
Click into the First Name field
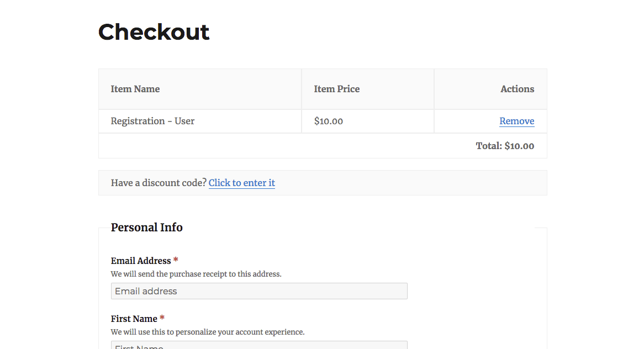[x=259, y=346]
